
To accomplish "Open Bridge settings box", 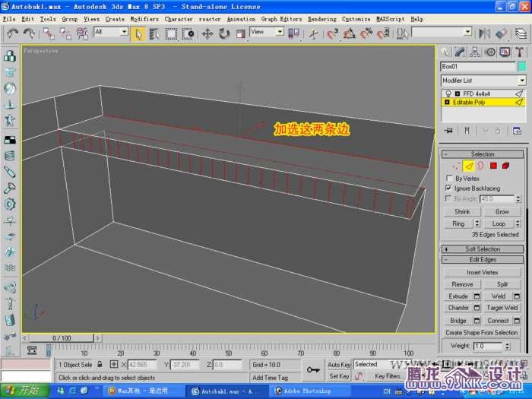I will [477, 321].
